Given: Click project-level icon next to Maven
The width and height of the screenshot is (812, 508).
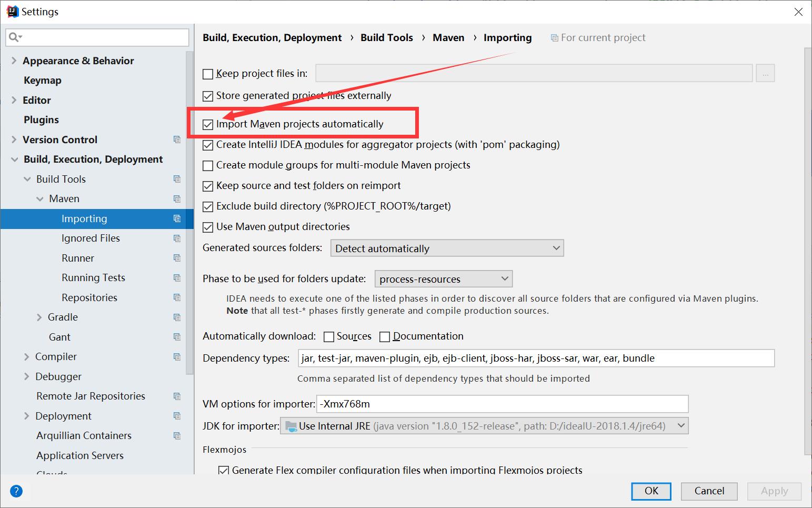Looking at the screenshot, I should point(177,199).
